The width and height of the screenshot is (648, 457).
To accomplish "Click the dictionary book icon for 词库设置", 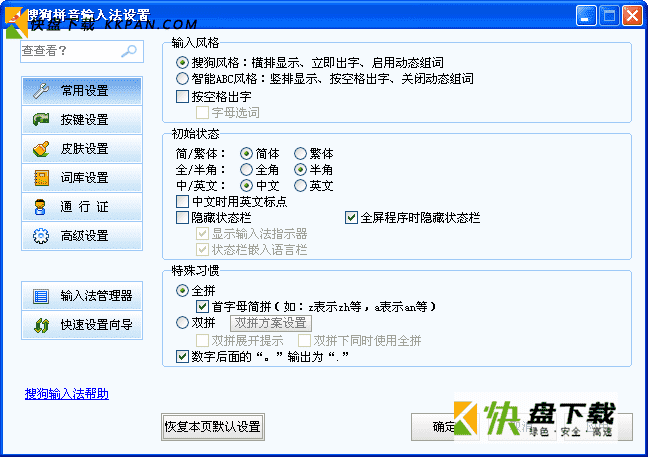I will tap(41, 178).
